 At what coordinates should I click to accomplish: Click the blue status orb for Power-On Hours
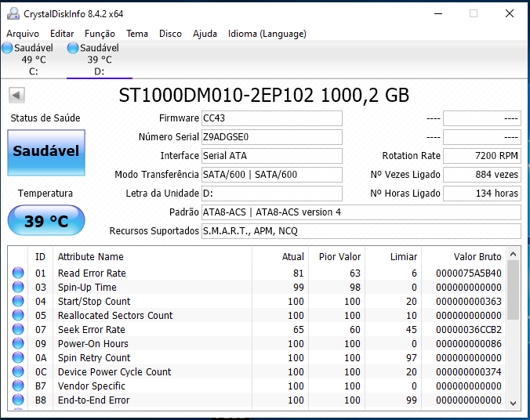(x=18, y=344)
